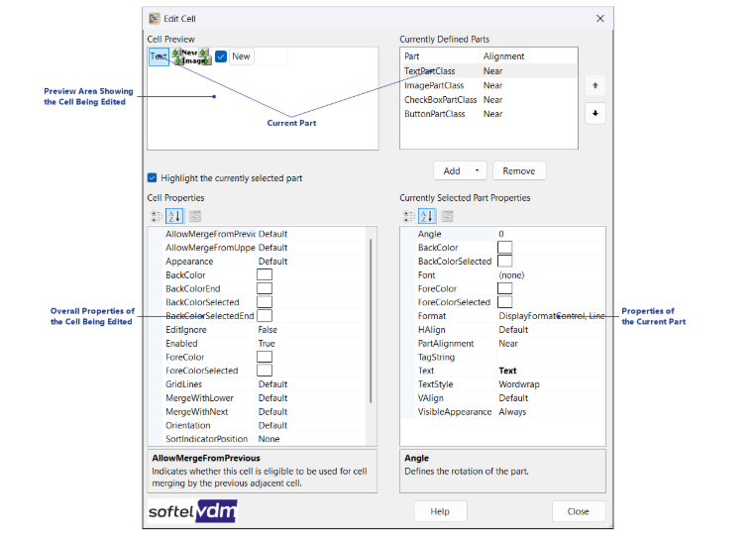
Task: Select SortIndicatorPosition None value
Action: (311, 439)
